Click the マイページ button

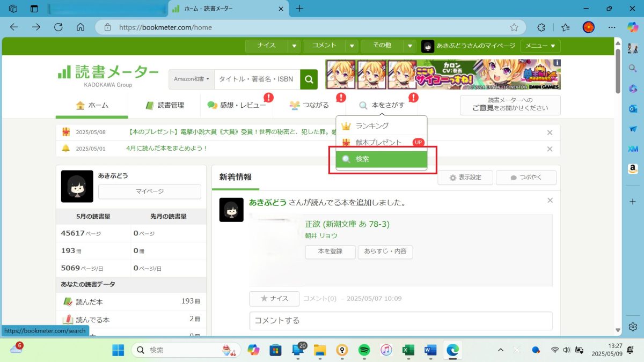[x=149, y=191]
